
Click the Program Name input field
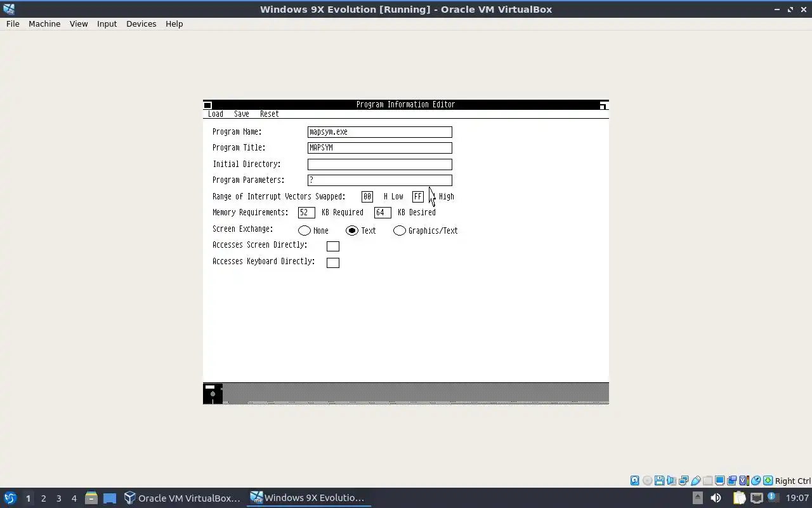(x=380, y=132)
